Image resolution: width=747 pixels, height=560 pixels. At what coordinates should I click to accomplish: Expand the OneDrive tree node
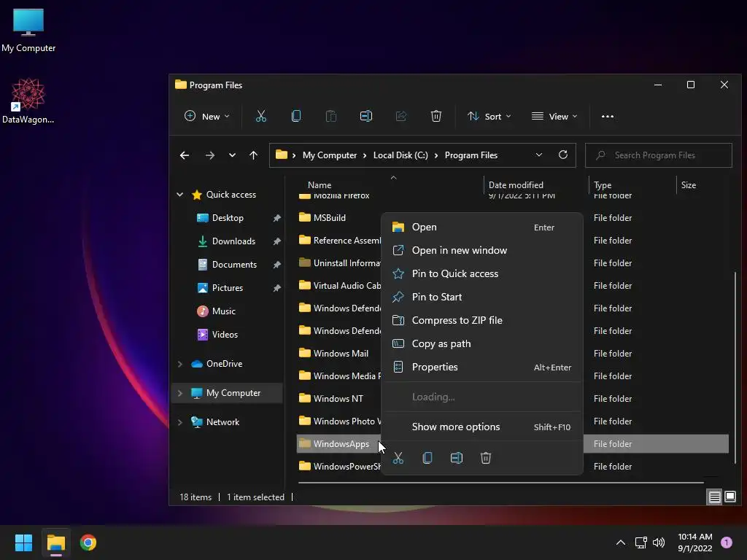click(x=180, y=364)
